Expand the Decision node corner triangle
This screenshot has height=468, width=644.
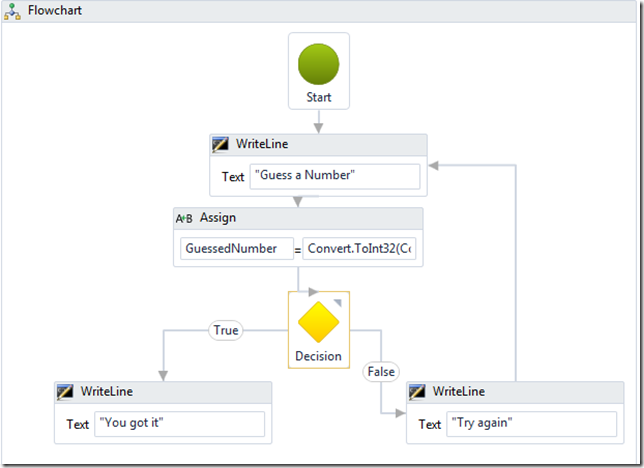[x=338, y=303]
